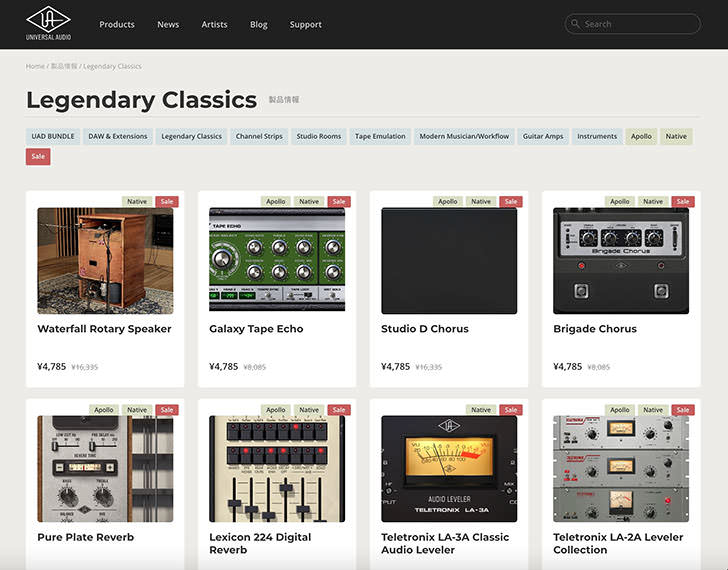Click the Teletronix LA-3A Classic Audio Leveler title

click(x=445, y=544)
